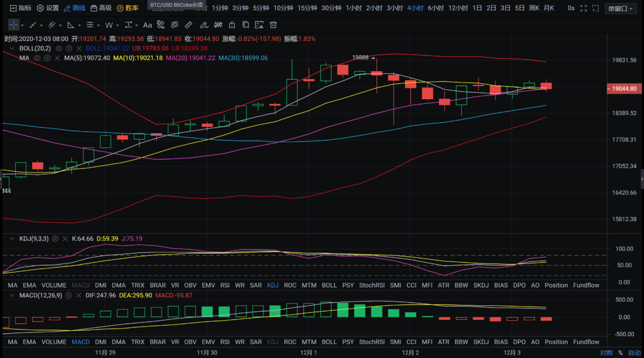Select the crosshair cursor tool
Image resolution: width=644 pixels, height=358 pixels.
click(14, 25)
